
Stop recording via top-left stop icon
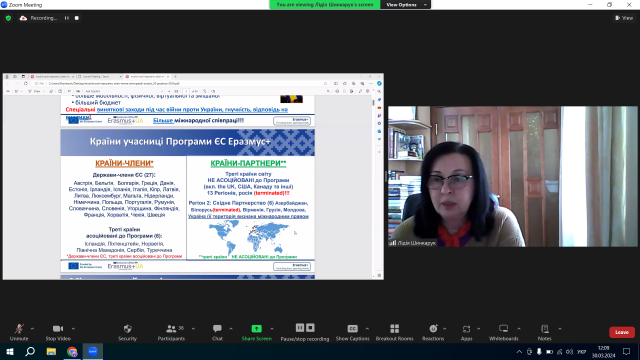[x=77, y=18]
